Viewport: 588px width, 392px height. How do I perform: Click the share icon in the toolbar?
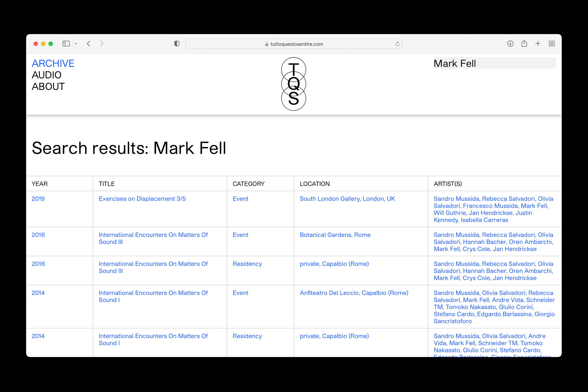coord(524,44)
